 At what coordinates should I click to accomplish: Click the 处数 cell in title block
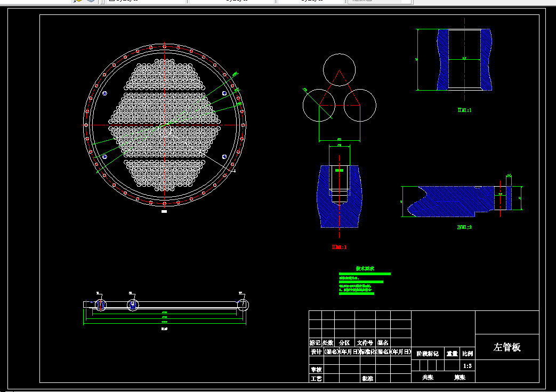click(328, 343)
